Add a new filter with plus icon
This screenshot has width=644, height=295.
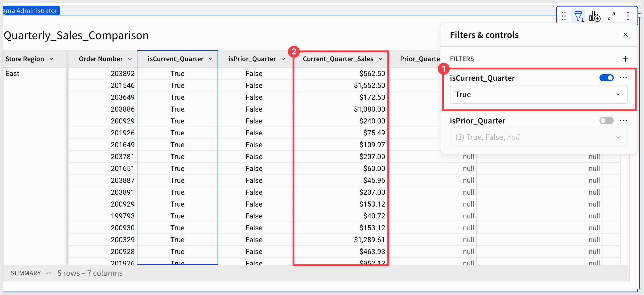(626, 59)
